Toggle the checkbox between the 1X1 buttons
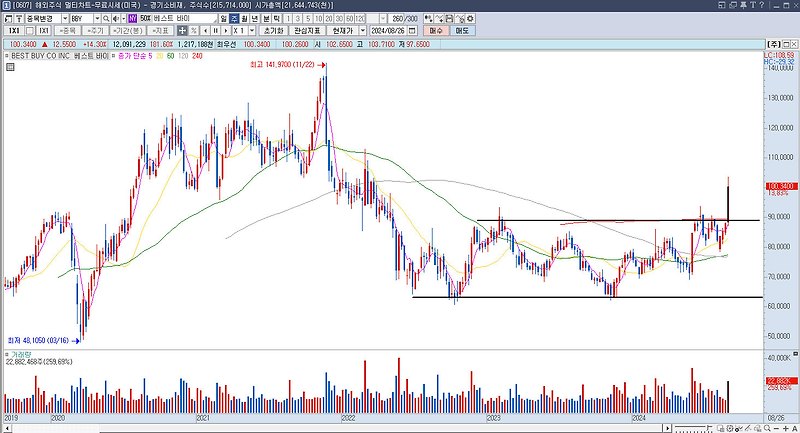This screenshot has width=800, height=433. pos(30,31)
